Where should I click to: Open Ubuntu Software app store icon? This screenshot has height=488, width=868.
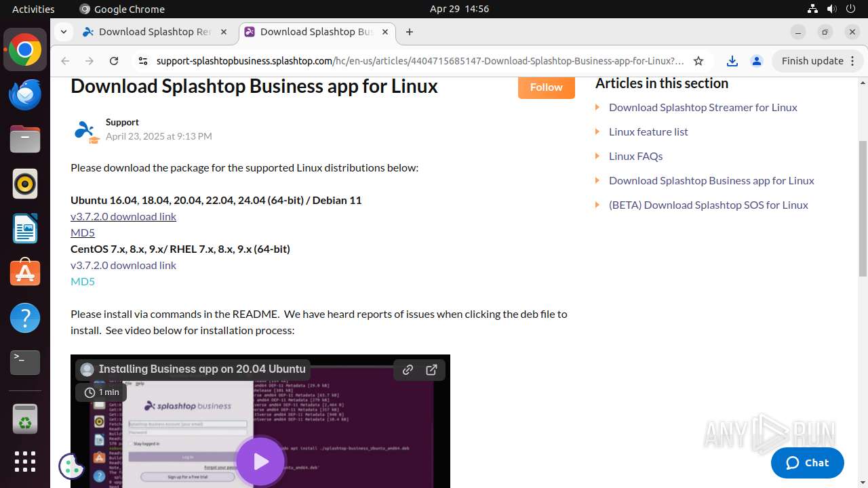coord(25,273)
